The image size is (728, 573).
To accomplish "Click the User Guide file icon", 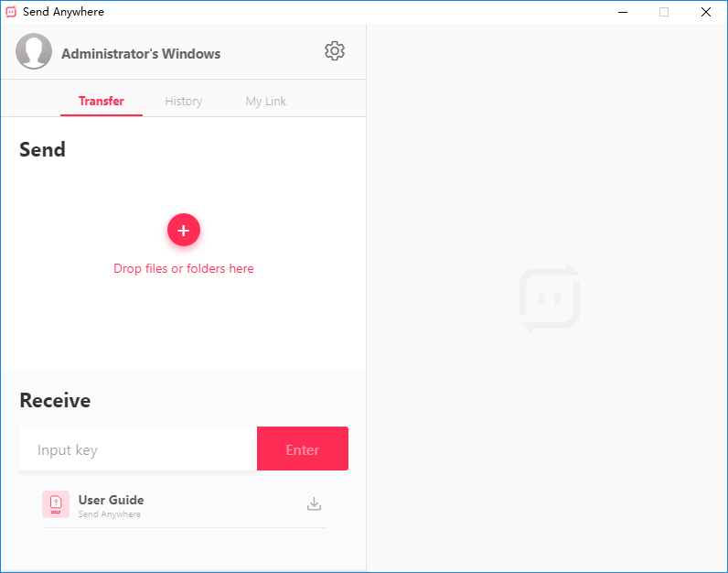I will point(56,504).
